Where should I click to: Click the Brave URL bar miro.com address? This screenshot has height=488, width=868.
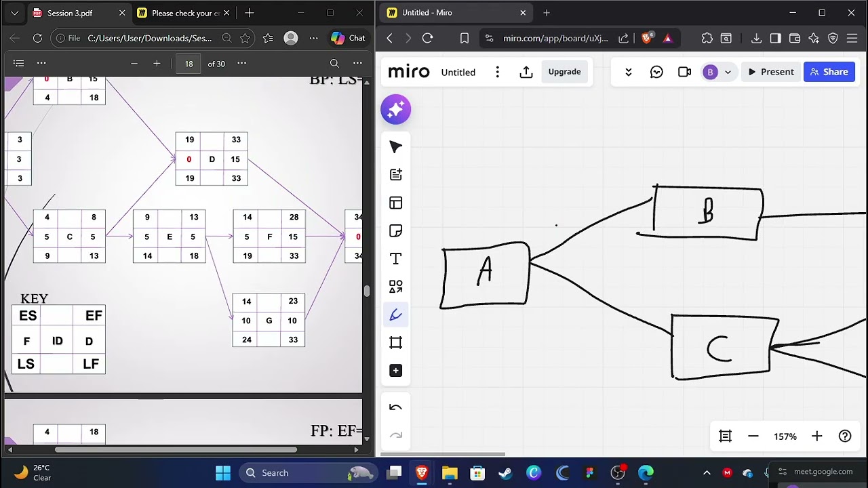[555, 39]
